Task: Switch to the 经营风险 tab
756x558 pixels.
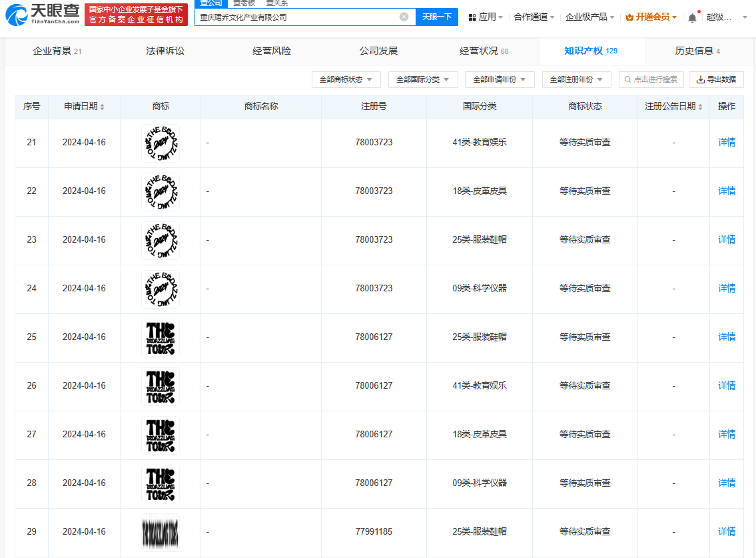Action: (x=272, y=51)
